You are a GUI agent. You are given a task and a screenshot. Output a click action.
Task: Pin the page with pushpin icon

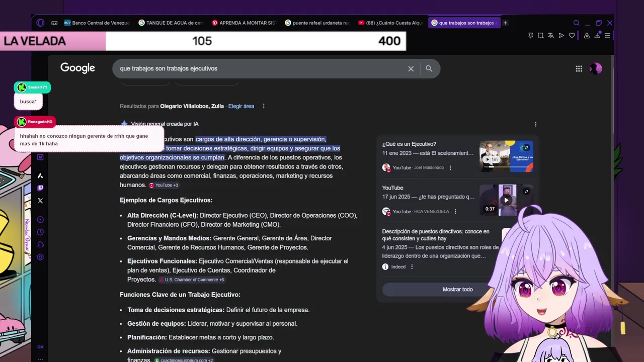[x=530, y=35]
